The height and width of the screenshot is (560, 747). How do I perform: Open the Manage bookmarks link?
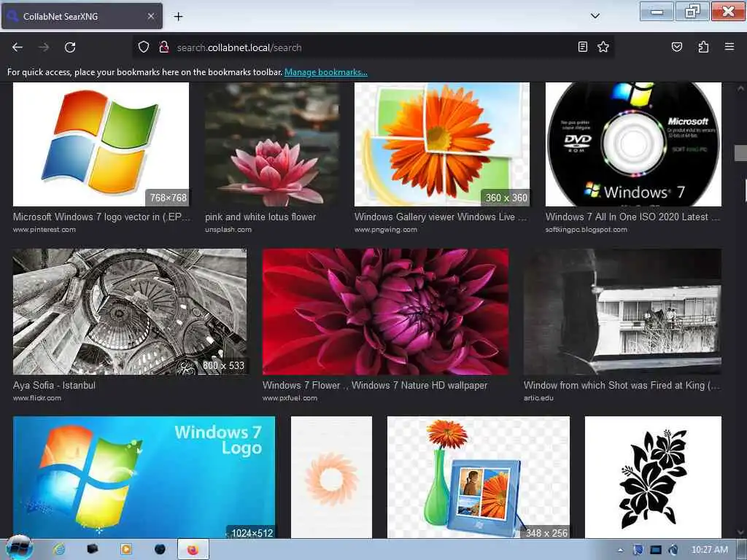pyautogui.click(x=325, y=72)
